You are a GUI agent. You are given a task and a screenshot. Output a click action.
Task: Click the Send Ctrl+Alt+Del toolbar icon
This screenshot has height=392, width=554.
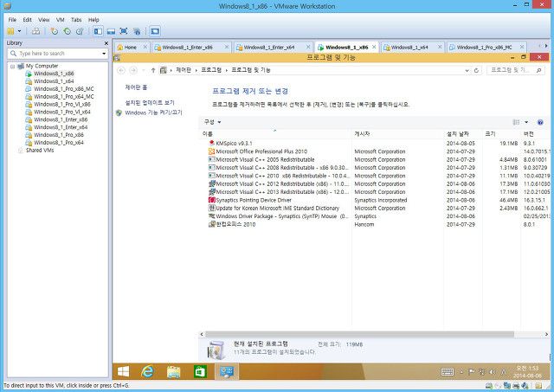[35, 31]
